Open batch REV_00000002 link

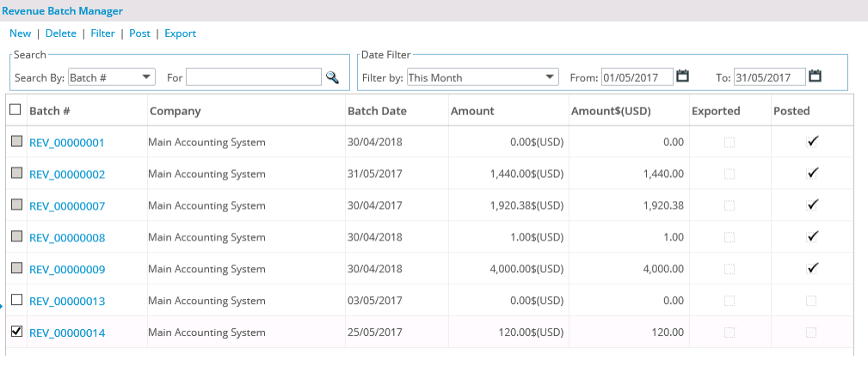click(x=67, y=174)
